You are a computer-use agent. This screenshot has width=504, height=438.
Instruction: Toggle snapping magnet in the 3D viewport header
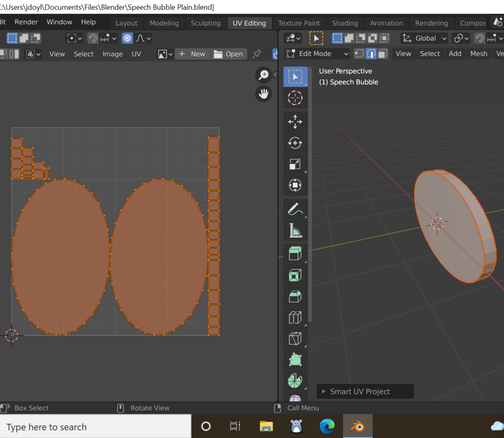pos(479,38)
